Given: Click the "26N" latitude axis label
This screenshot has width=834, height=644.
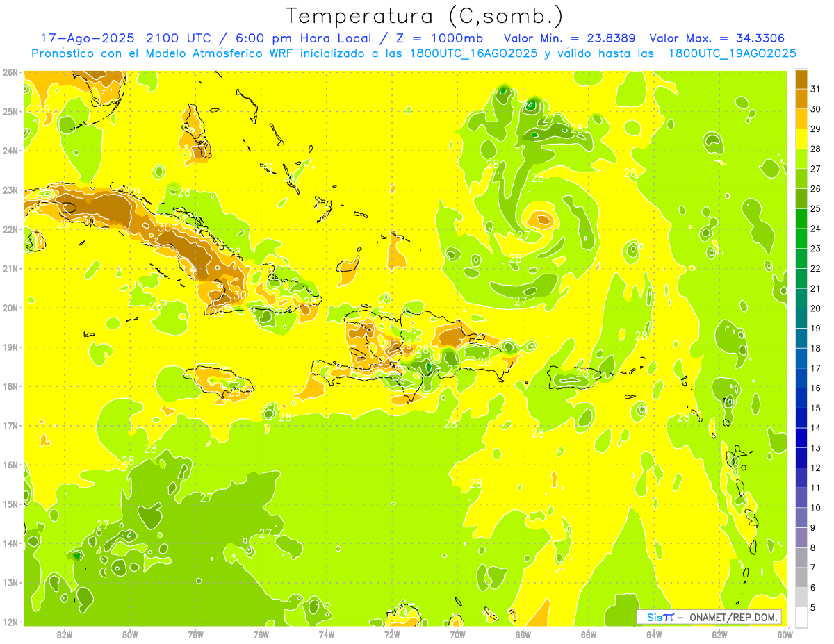Looking at the screenshot, I should [10, 72].
